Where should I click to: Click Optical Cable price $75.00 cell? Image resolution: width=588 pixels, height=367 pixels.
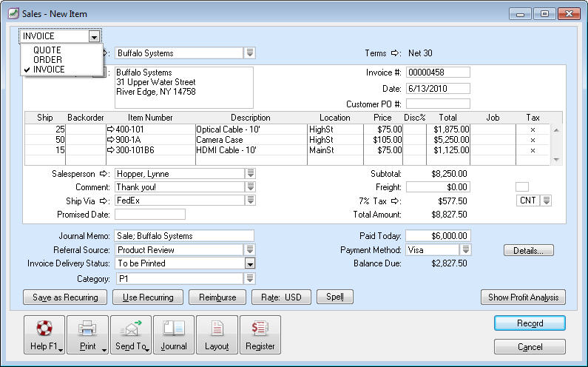[383, 129]
